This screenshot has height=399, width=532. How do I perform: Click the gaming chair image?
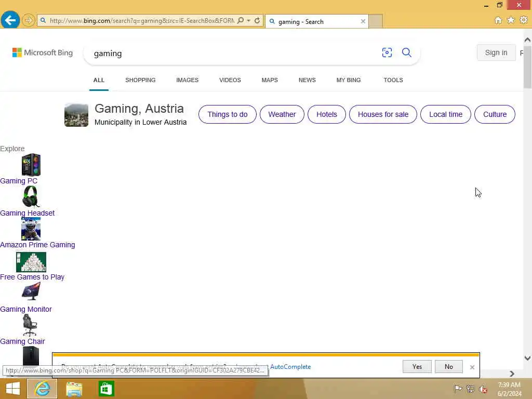(x=30, y=325)
